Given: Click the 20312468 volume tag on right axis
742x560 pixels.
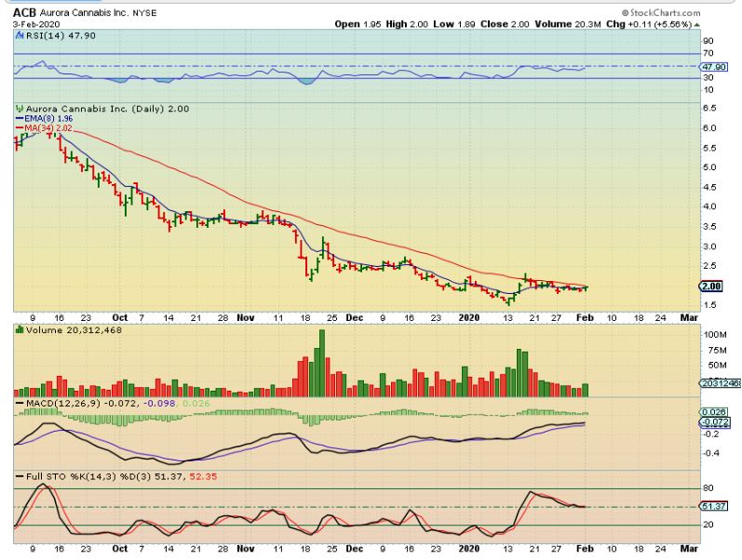Looking at the screenshot, I should [x=721, y=383].
